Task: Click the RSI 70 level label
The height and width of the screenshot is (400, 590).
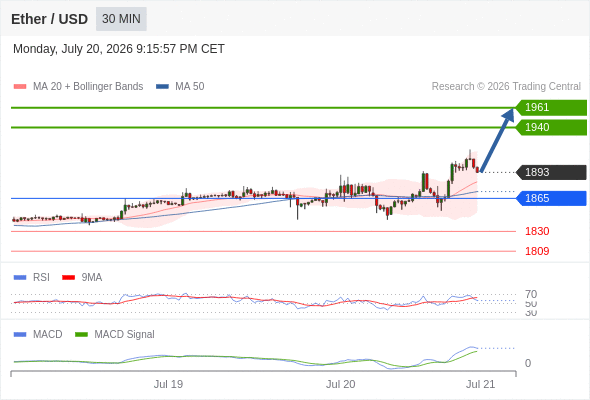Action: (531, 294)
